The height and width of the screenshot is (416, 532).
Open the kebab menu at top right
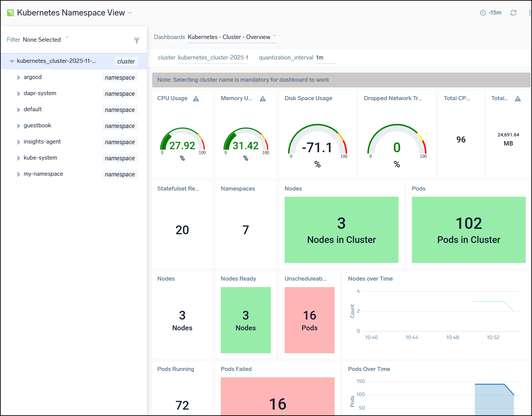pyautogui.click(x=530, y=13)
